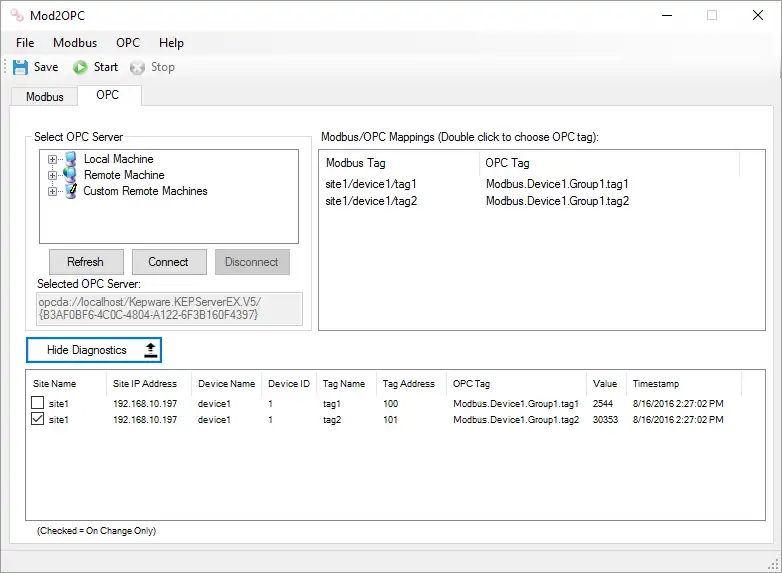Click tag2 in the Tag Name column
The width and height of the screenshot is (782, 573).
click(x=332, y=419)
